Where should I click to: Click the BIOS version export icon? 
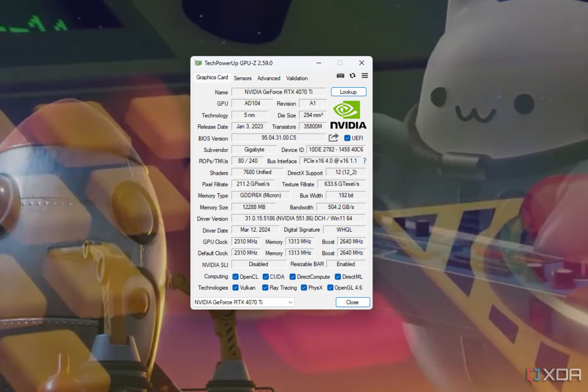point(334,138)
